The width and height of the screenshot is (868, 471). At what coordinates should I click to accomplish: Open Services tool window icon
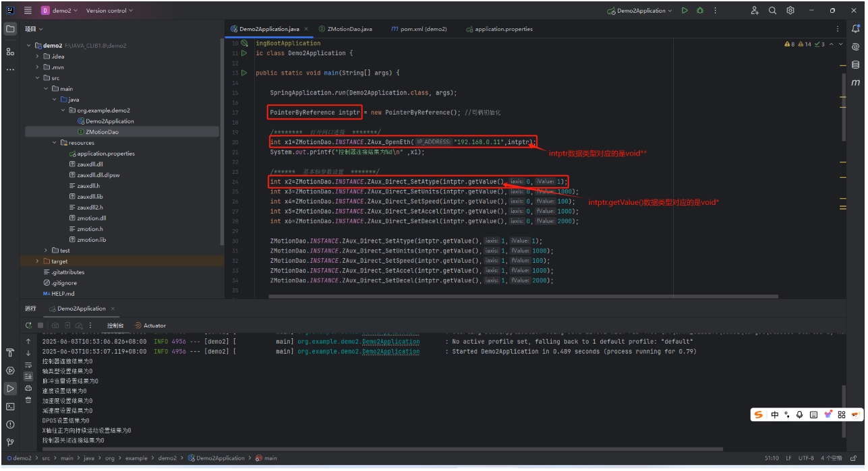(x=10, y=371)
